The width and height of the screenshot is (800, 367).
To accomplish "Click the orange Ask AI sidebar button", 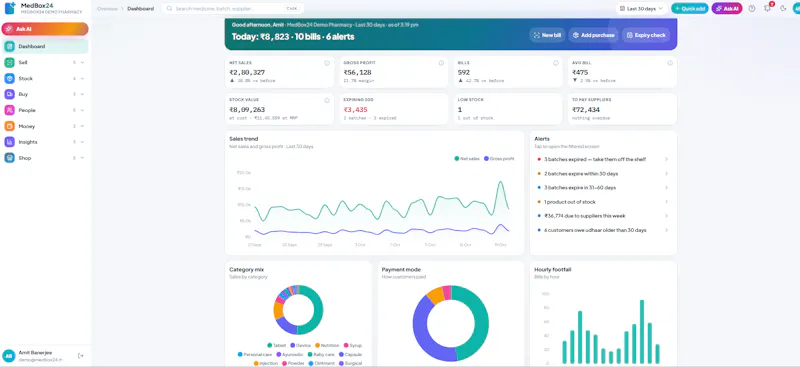I will pos(45,29).
